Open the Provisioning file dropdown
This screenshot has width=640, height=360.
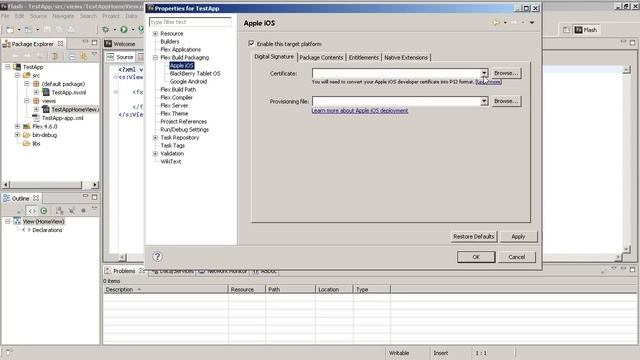[484, 101]
